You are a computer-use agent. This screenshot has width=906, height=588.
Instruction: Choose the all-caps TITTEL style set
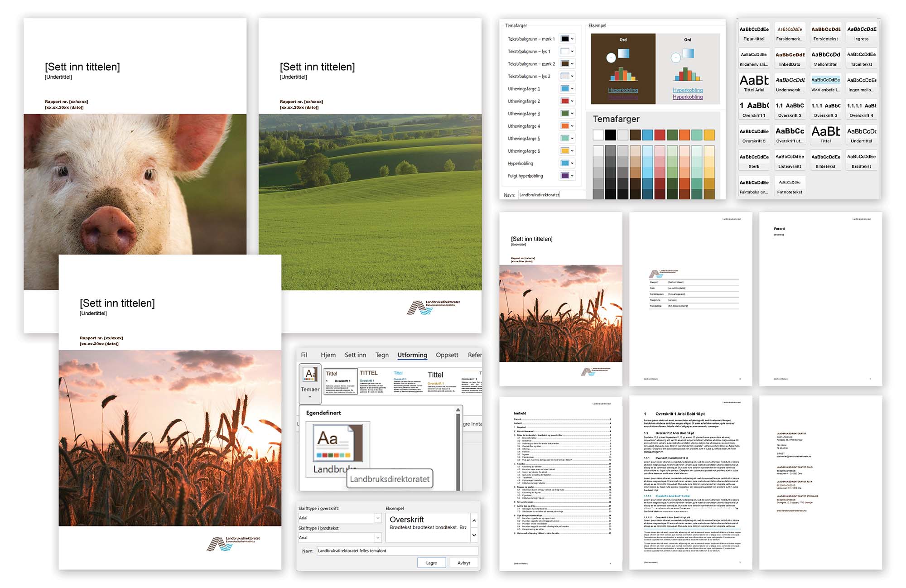[x=373, y=381]
